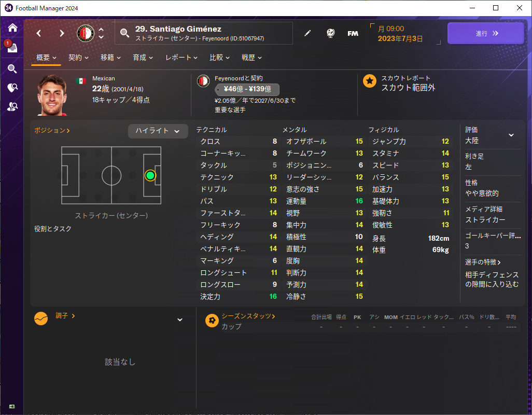Click the ポジション link
The image size is (532, 415).
pos(52,130)
